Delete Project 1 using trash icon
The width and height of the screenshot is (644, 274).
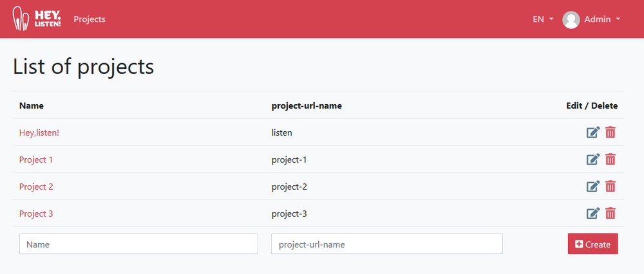coord(611,160)
